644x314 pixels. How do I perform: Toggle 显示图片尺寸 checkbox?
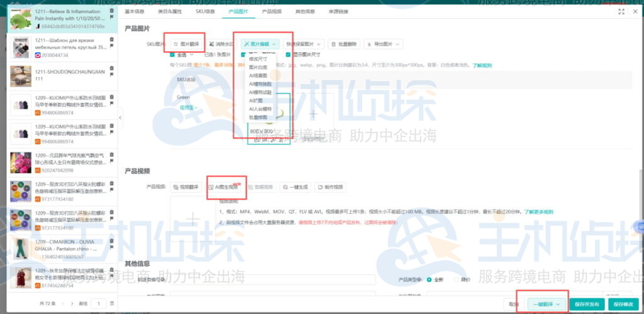click(x=288, y=54)
